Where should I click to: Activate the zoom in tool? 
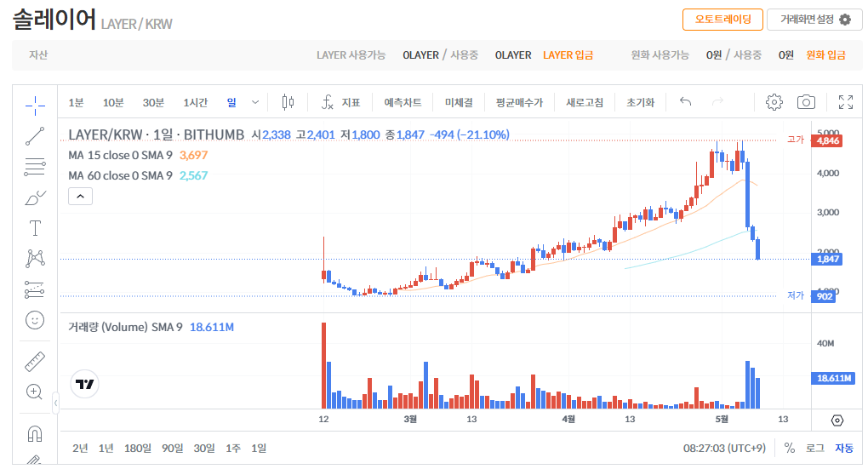point(35,392)
